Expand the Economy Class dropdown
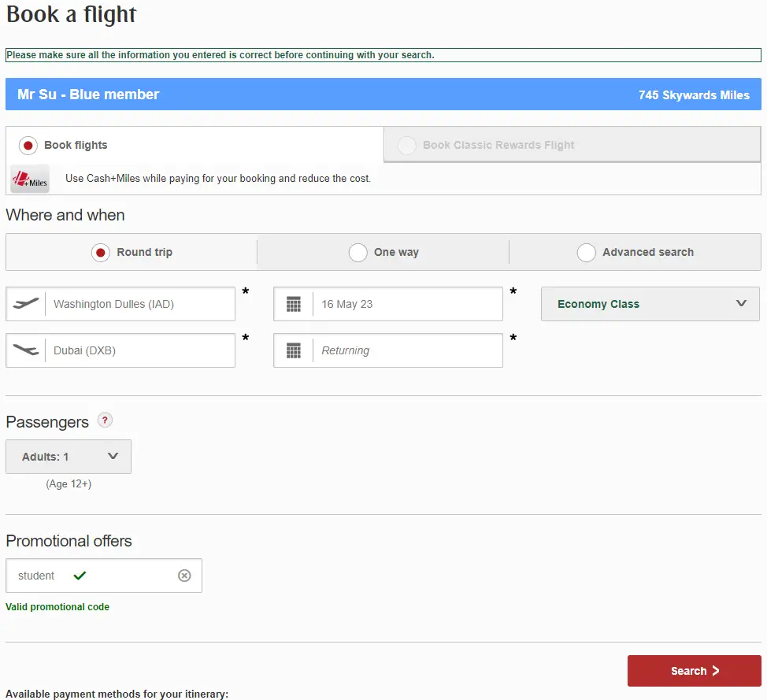Screen dimensions: 767x700 tap(650, 304)
